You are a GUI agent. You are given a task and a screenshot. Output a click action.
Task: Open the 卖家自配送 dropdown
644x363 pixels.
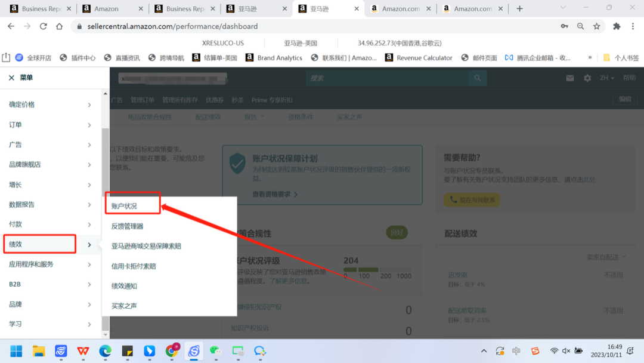606,257
